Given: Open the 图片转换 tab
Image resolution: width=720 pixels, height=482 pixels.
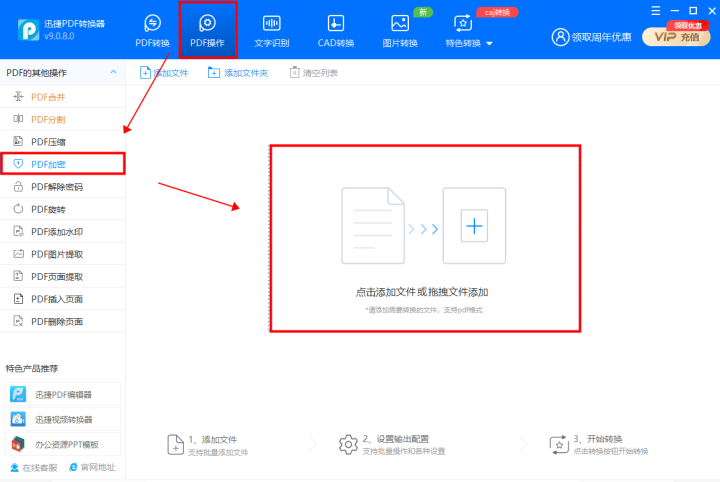Looking at the screenshot, I should (400, 31).
